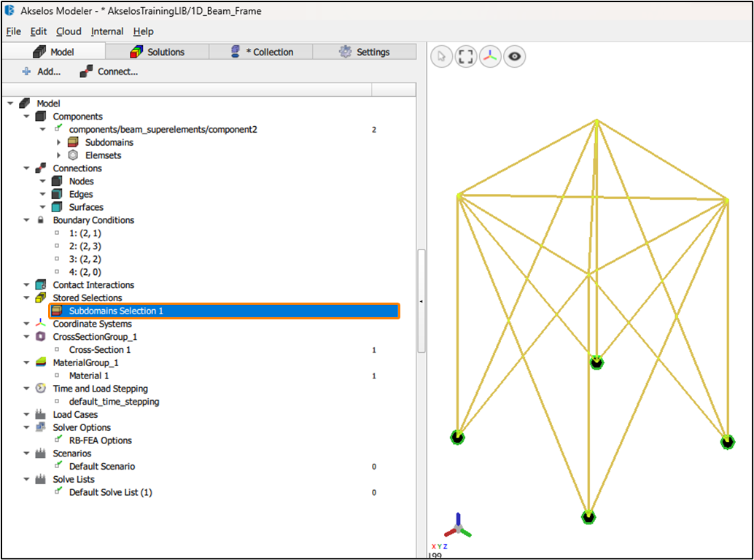Click the panel splitter collapse arrow
The image size is (754, 560).
[x=421, y=301]
